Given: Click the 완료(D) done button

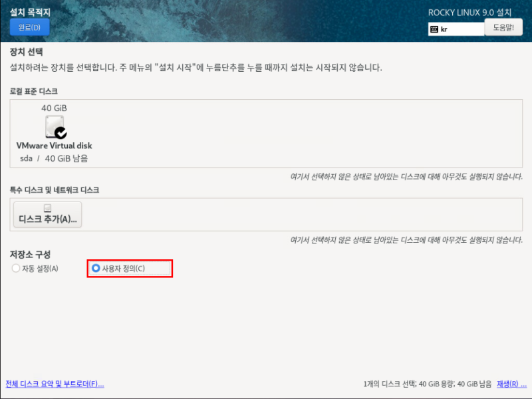Looking at the screenshot, I should click(x=29, y=27).
